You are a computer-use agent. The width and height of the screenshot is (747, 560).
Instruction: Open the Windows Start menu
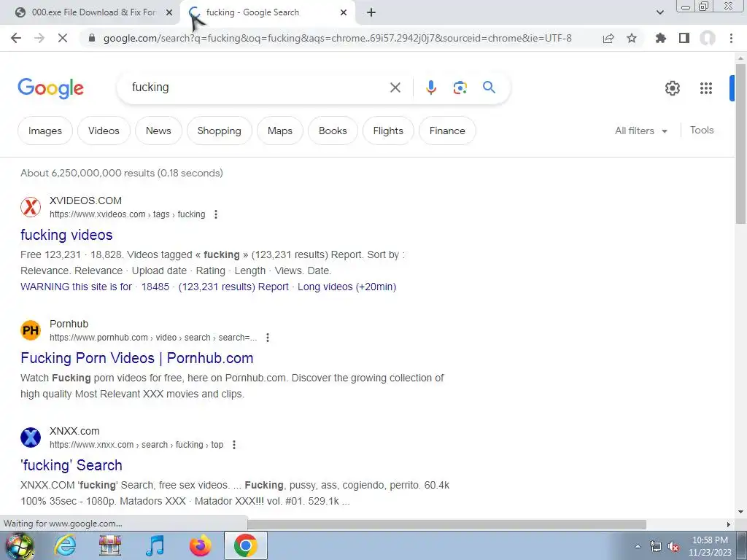click(x=20, y=545)
